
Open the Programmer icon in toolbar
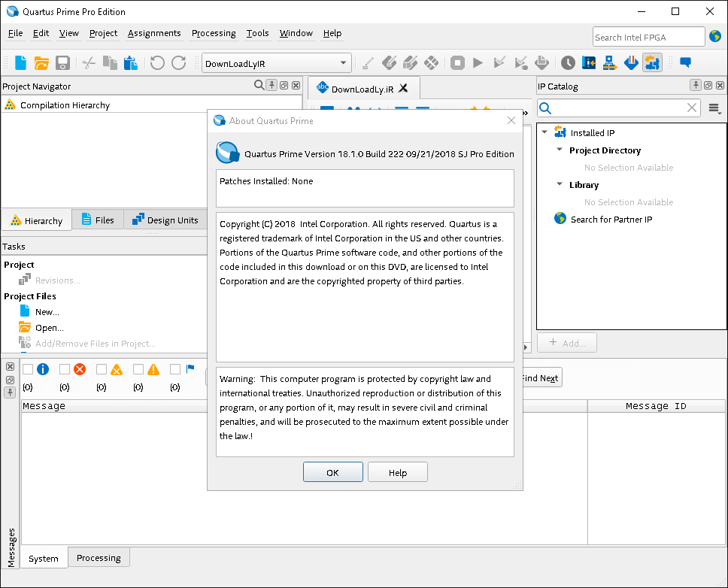click(631, 63)
